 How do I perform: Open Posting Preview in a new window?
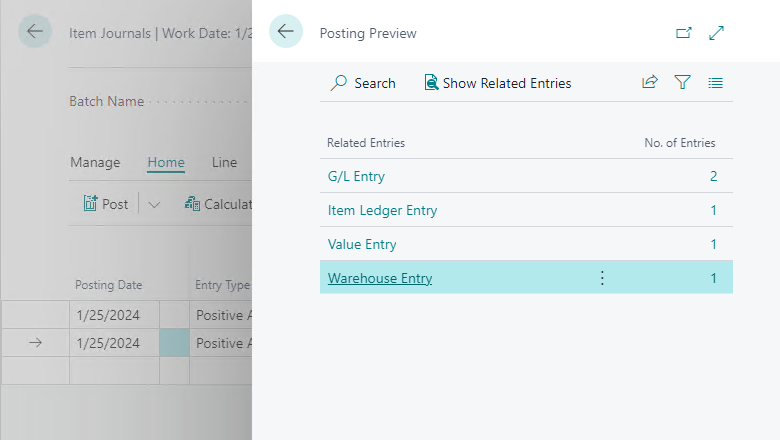pyautogui.click(x=683, y=33)
